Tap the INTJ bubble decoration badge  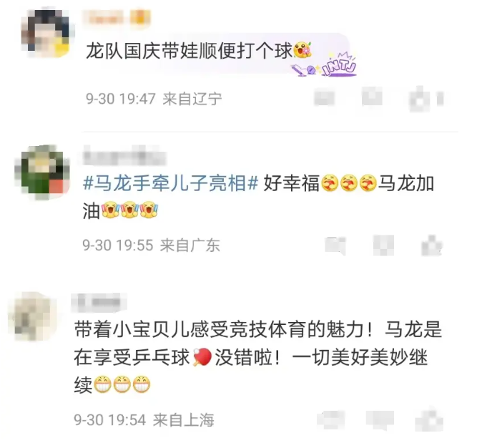click(x=325, y=65)
